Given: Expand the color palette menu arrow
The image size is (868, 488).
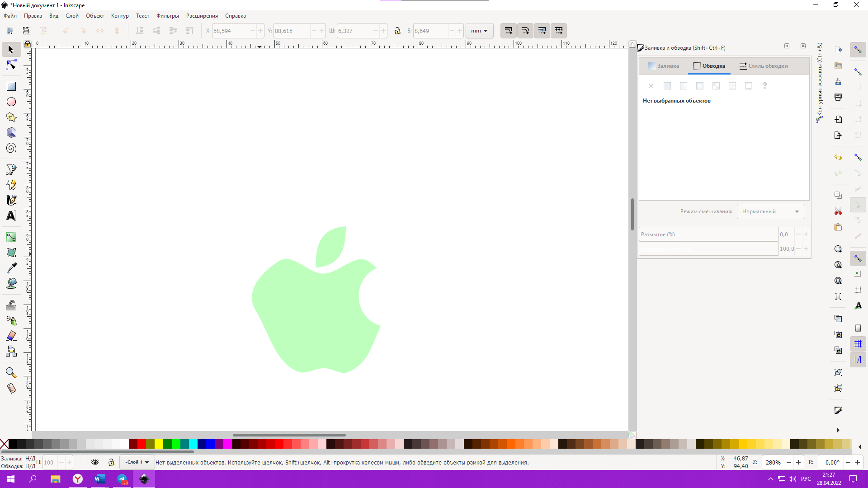Looking at the screenshot, I should click(x=860, y=447).
